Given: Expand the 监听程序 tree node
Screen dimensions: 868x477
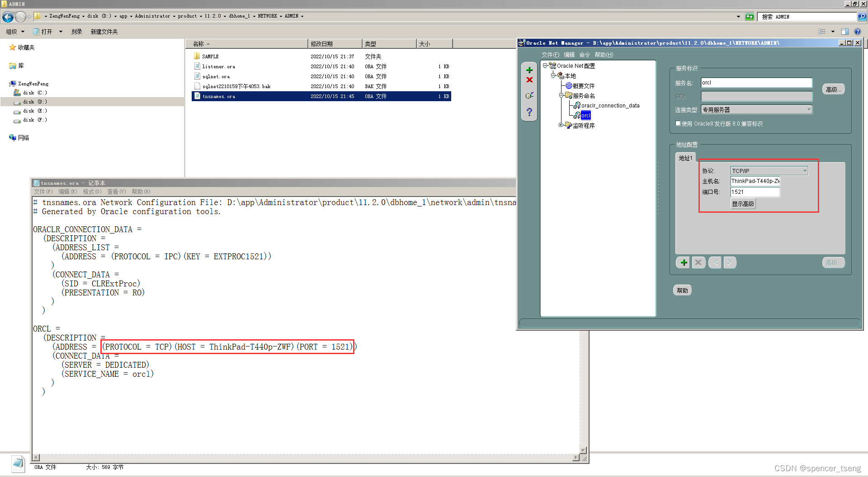Looking at the screenshot, I should (561, 125).
